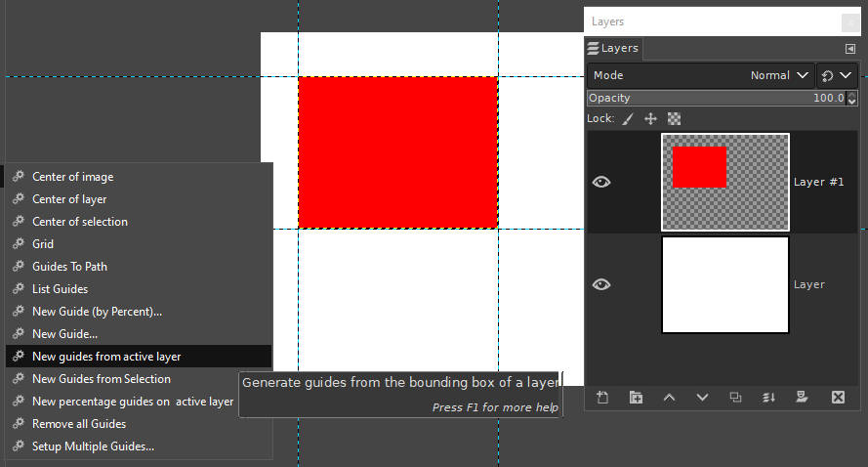
Task: Add a mask to the layer
Action: pyautogui.click(x=802, y=398)
